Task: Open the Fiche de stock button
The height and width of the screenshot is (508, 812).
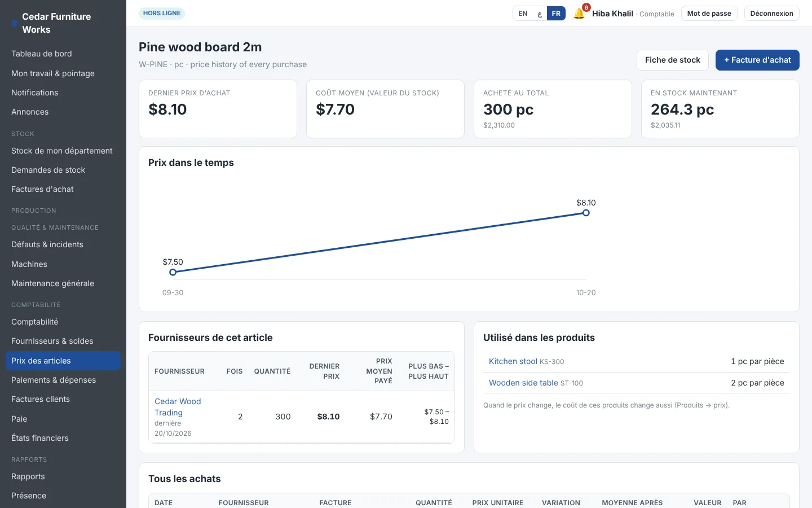Action: [673, 60]
